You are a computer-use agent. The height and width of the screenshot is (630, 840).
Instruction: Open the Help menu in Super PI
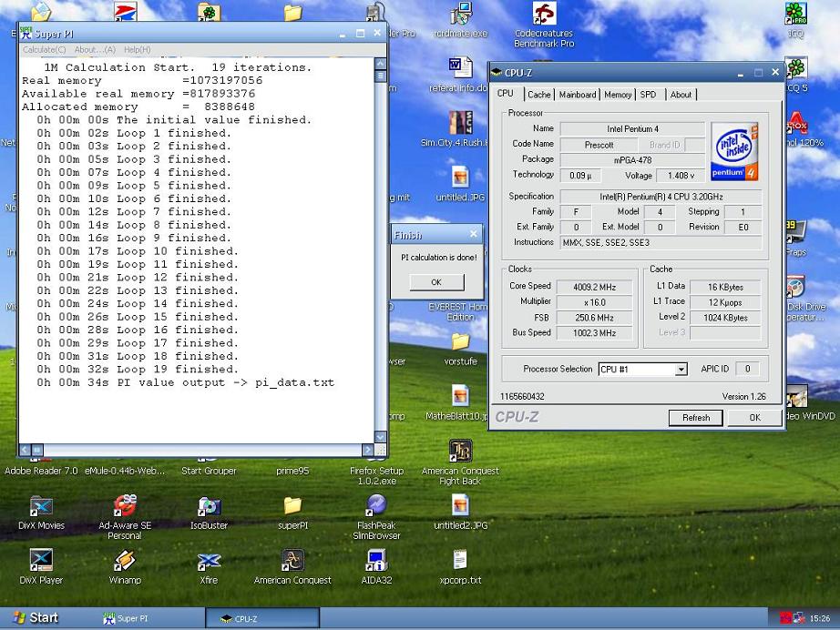(x=138, y=50)
